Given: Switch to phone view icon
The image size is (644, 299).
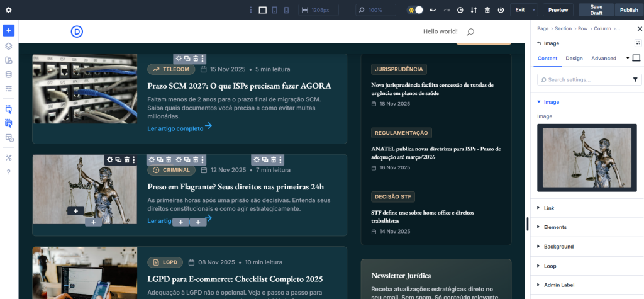Looking at the screenshot, I should [x=286, y=10].
